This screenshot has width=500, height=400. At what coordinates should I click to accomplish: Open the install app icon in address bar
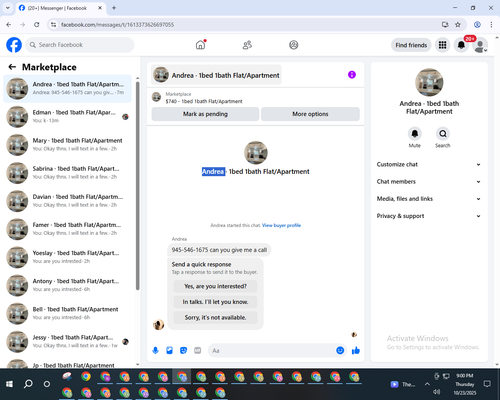[x=445, y=25]
